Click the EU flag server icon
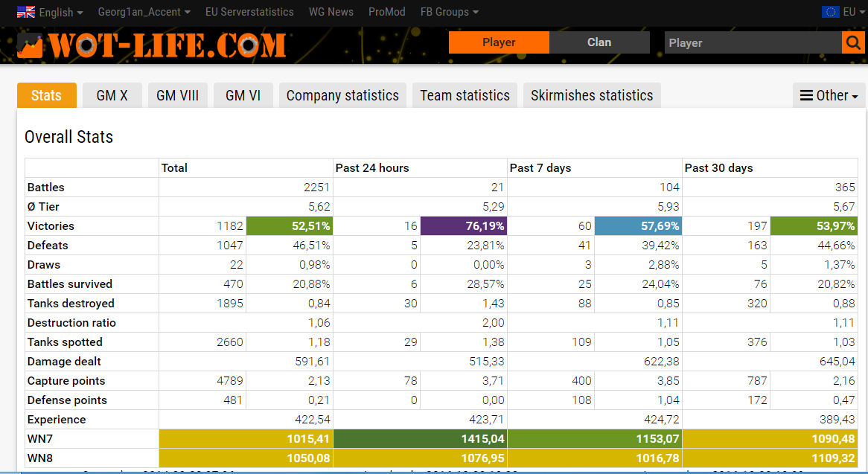The width and height of the screenshot is (868, 474). [x=830, y=12]
